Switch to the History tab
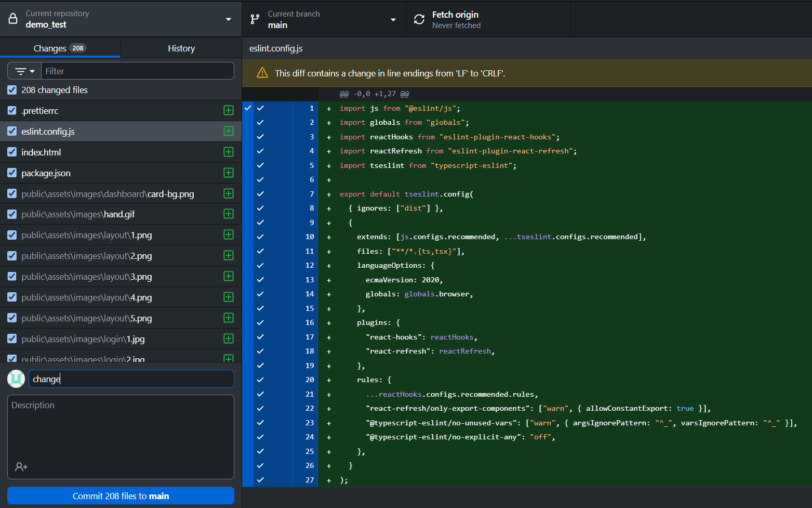Image resolution: width=812 pixels, height=508 pixels. point(181,48)
